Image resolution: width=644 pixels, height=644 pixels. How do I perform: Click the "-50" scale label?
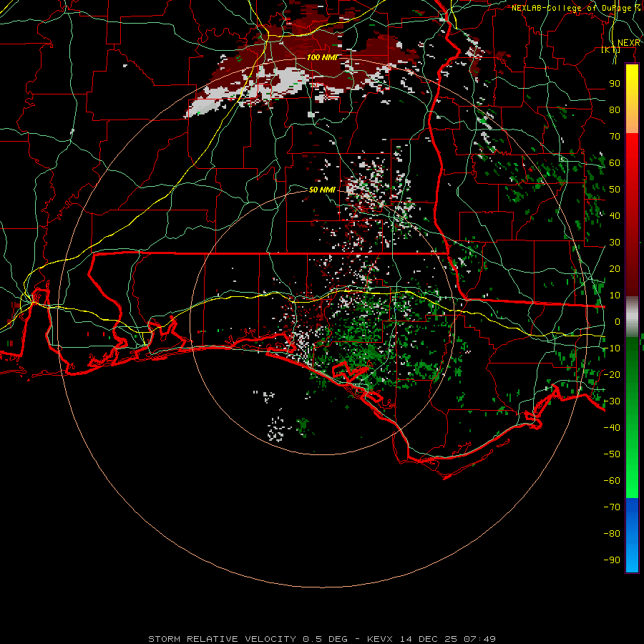pos(612,454)
